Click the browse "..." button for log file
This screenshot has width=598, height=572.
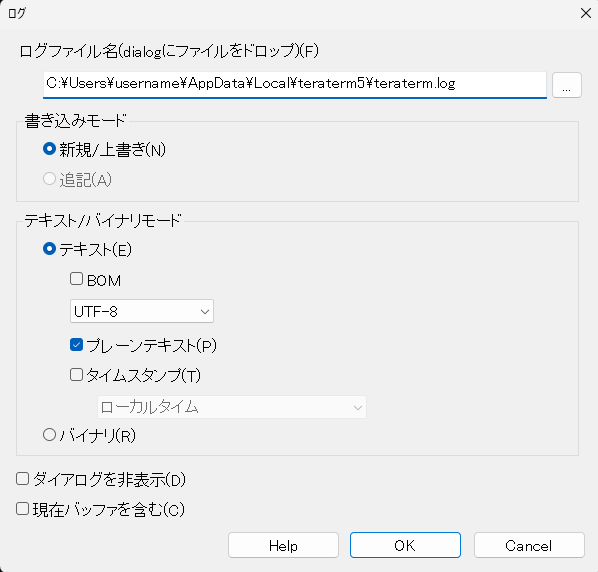pyautogui.click(x=567, y=85)
